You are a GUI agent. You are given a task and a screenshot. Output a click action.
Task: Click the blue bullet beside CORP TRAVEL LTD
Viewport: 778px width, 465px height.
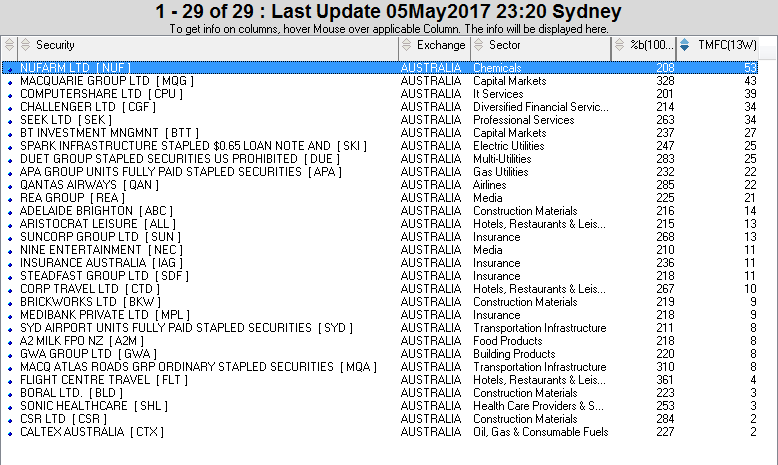pyautogui.click(x=10, y=290)
